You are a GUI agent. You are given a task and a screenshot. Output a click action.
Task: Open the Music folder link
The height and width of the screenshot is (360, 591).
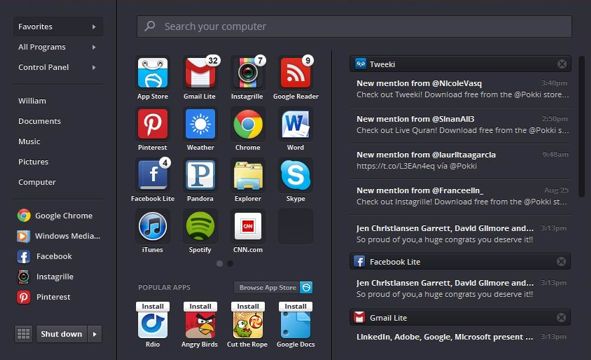(29, 142)
